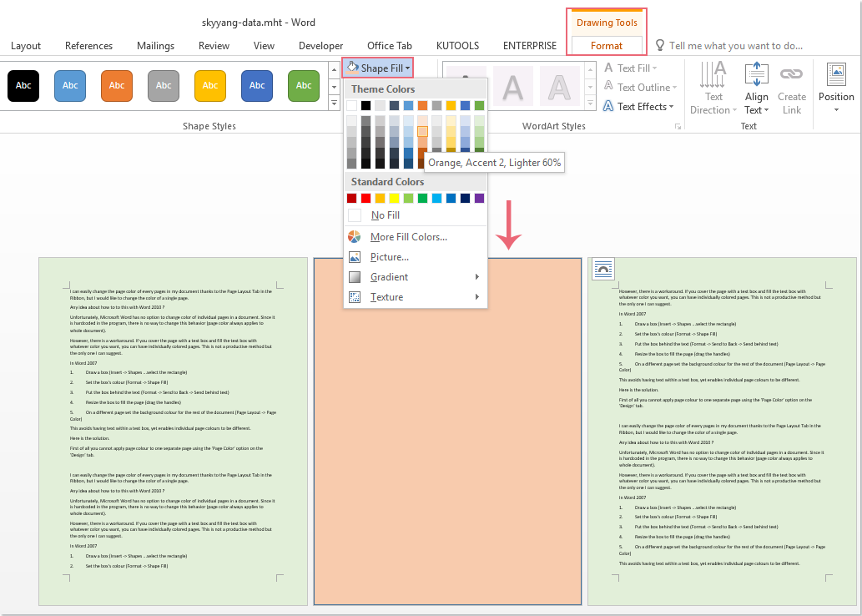Click the Tell me what you want box
This screenshot has height=616, width=862.
pos(735,46)
